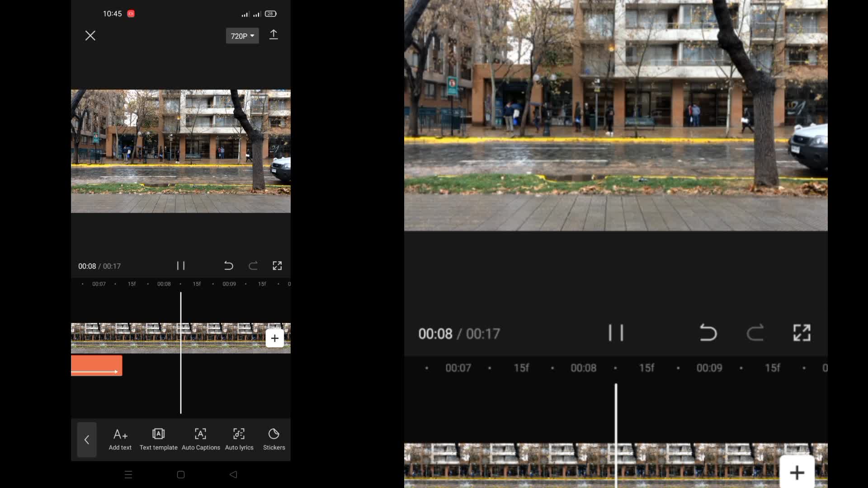Viewport: 868px width, 488px height.
Task: Collapse the text toolbar with the back chevron
Action: point(87,440)
